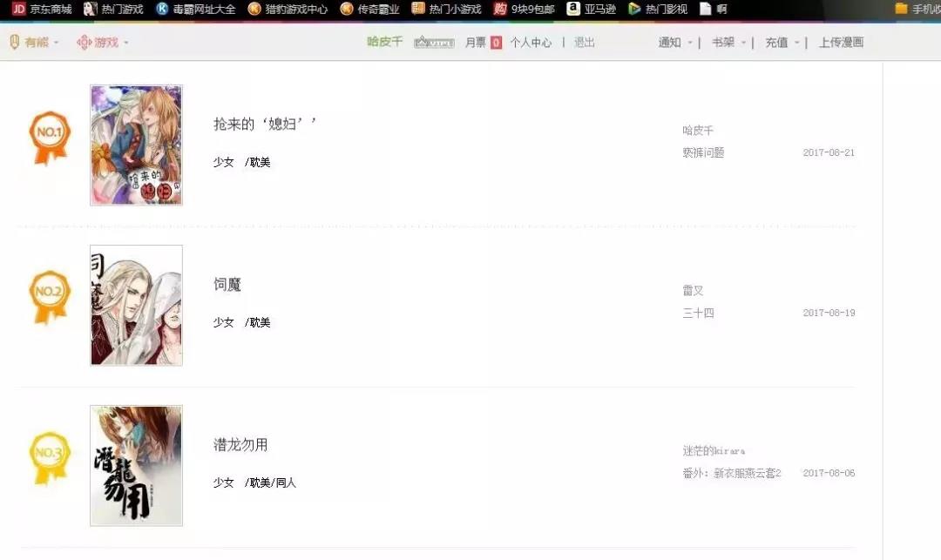The width and height of the screenshot is (941, 560).
Task: Select the 耽美 tag under 饲魔
Action: coord(260,322)
